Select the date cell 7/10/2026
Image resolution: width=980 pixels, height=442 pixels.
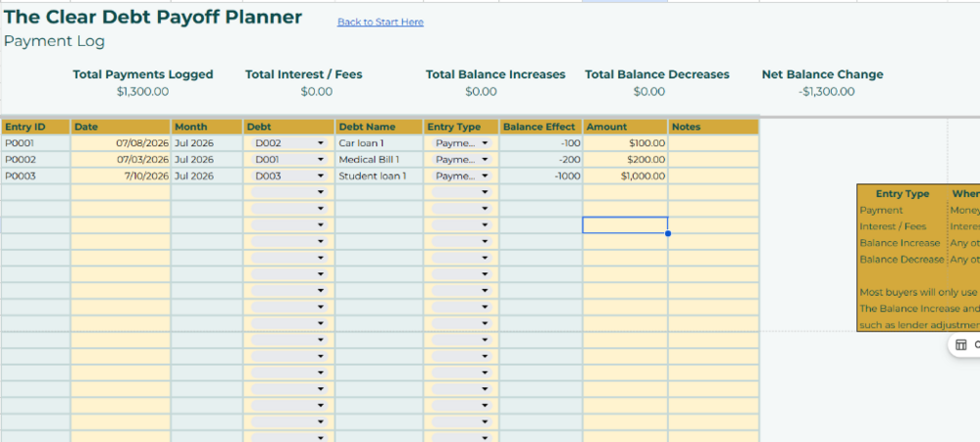click(x=121, y=176)
